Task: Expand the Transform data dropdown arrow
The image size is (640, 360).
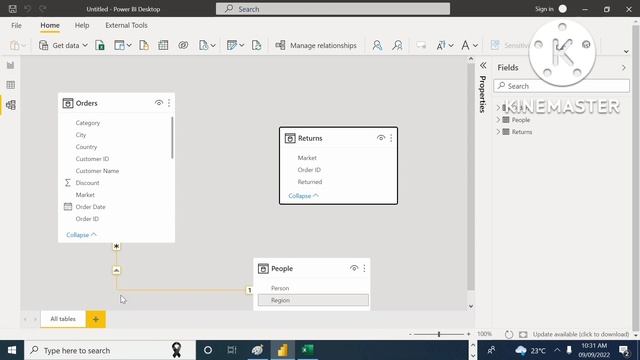Action: pyautogui.click(x=242, y=45)
